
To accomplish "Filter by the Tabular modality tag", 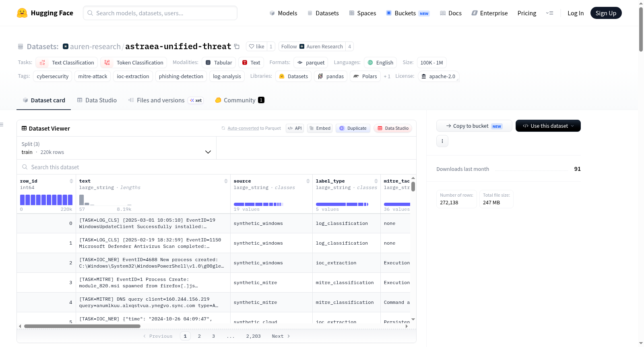I will (219, 62).
